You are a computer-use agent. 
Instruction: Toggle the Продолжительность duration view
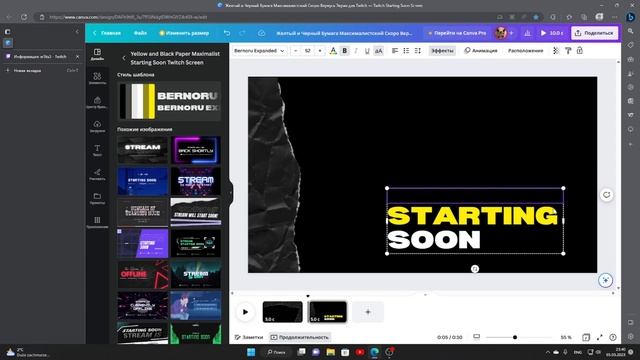pyautogui.click(x=300, y=337)
